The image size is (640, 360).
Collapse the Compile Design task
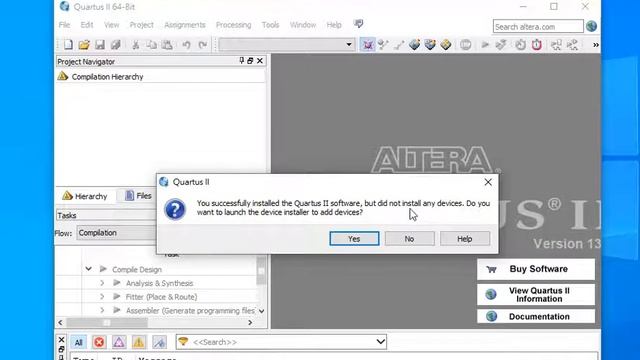pyautogui.click(x=89, y=269)
